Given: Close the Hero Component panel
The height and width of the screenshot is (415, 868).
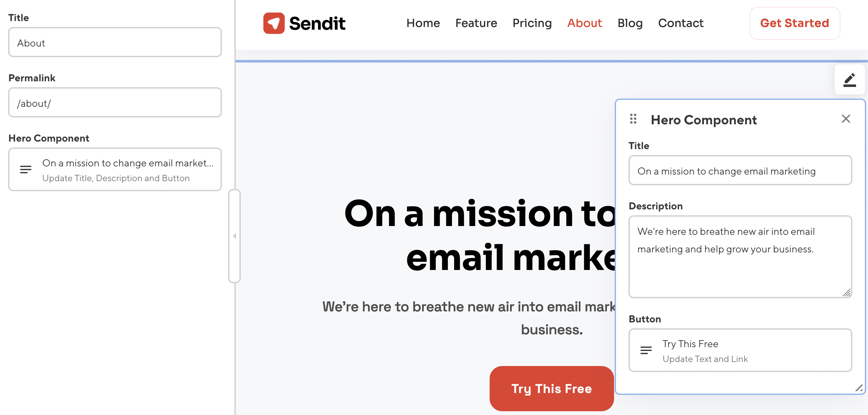Looking at the screenshot, I should (x=846, y=119).
